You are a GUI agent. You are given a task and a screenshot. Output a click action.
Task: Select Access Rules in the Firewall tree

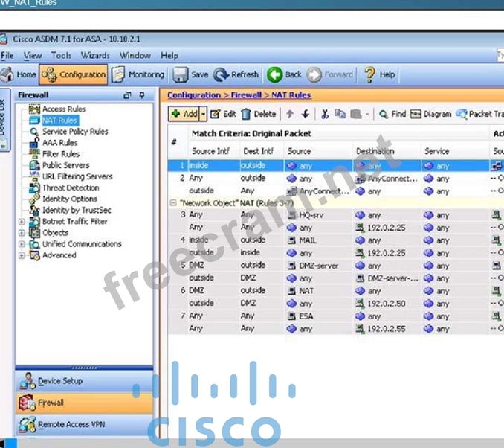pyautogui.click(x=64, y=109)
